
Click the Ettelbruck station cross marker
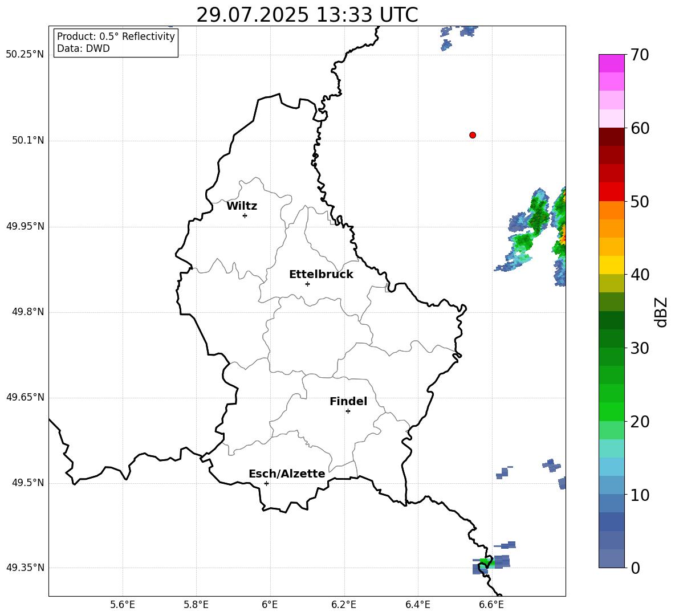(307, 284)
